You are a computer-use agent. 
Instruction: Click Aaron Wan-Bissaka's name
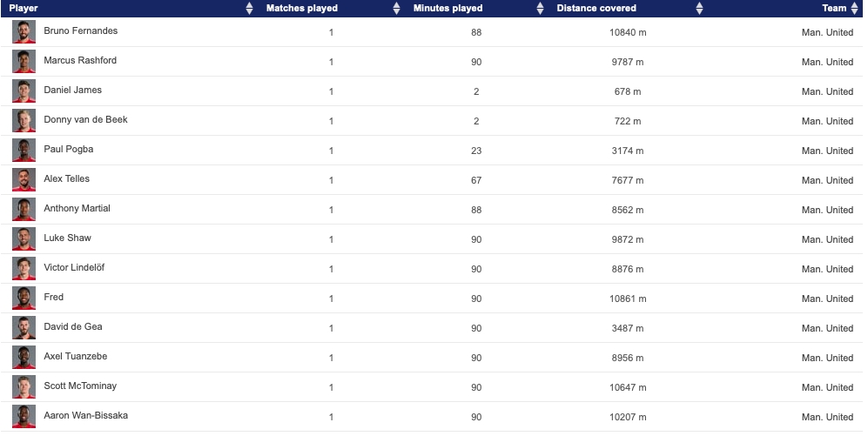coord(85,416)
